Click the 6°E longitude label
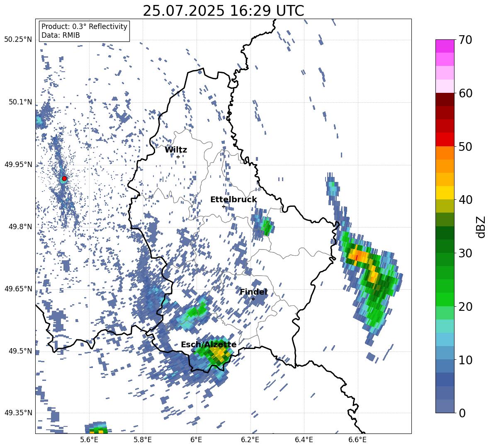 (196, 440)
